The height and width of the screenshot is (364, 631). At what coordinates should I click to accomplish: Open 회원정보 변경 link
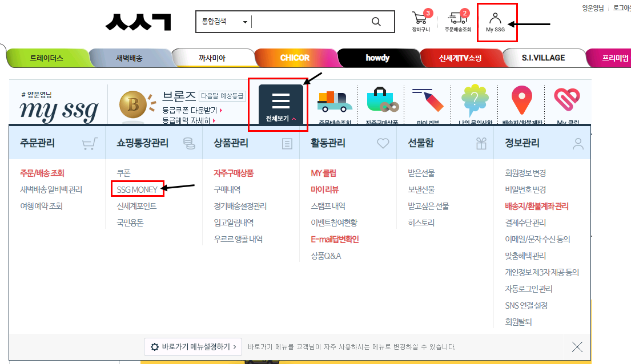[525, 173]
